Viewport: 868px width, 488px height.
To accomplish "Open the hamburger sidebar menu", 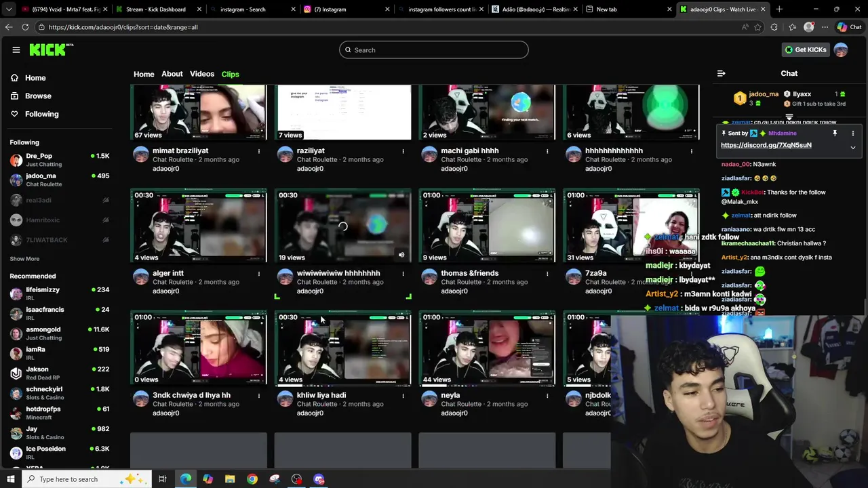I will (16, 49).
